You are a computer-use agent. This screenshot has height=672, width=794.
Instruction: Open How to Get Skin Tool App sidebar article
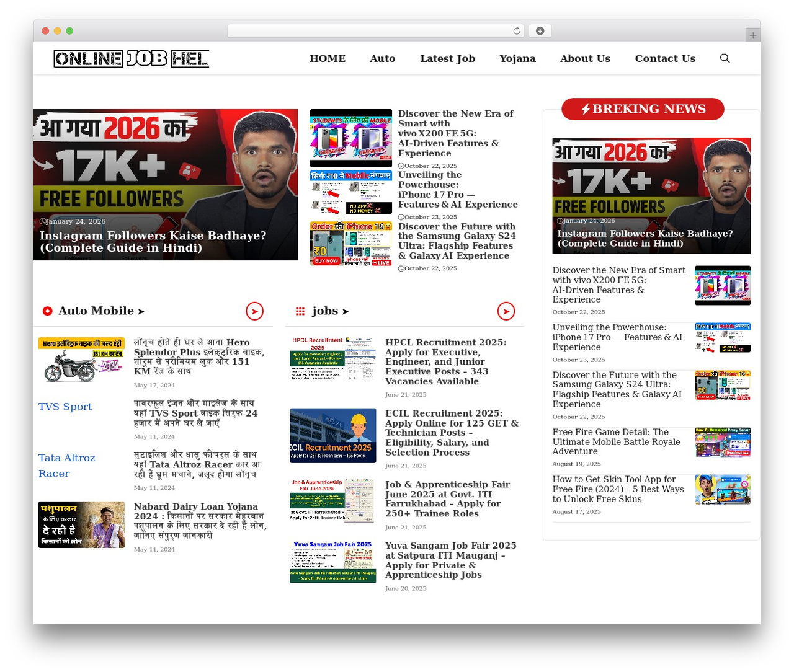[x=618, y=489]
